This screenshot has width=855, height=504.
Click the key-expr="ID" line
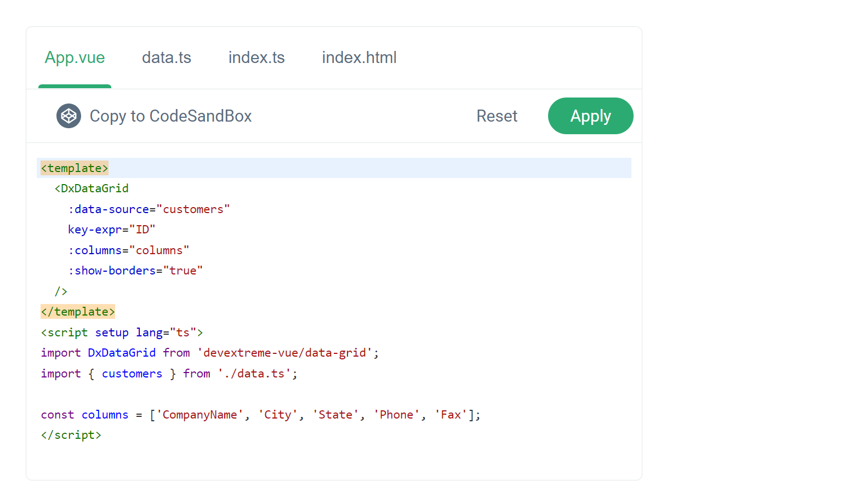(111, 230)
